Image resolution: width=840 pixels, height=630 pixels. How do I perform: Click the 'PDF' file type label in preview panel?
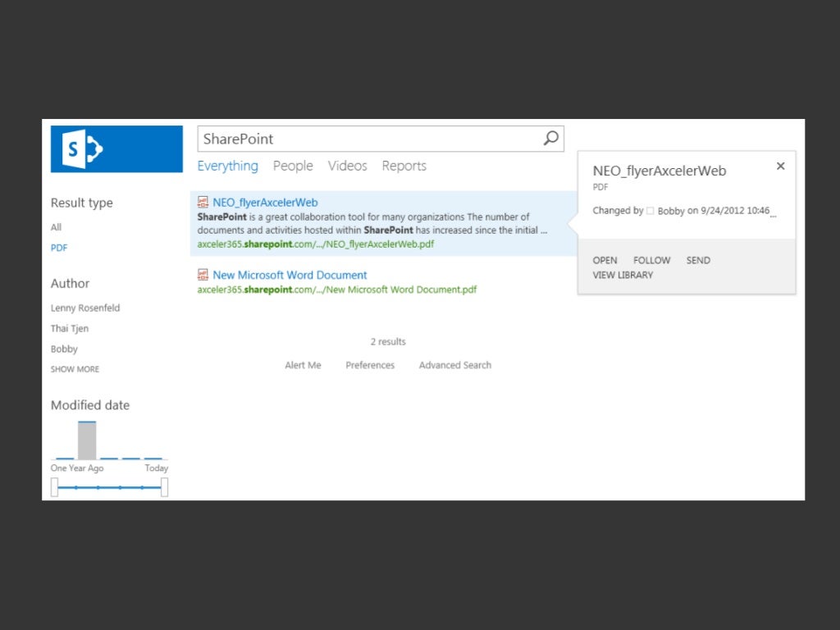coord(600,187)
